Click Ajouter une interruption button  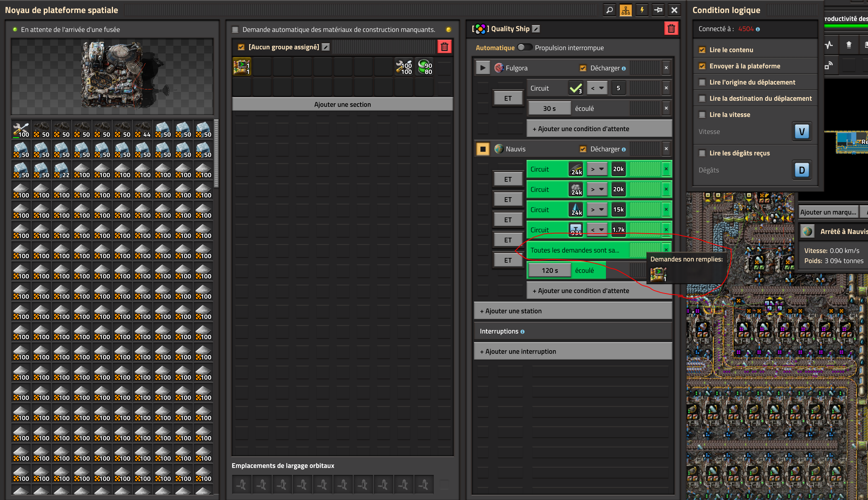(x=573, y=351)
